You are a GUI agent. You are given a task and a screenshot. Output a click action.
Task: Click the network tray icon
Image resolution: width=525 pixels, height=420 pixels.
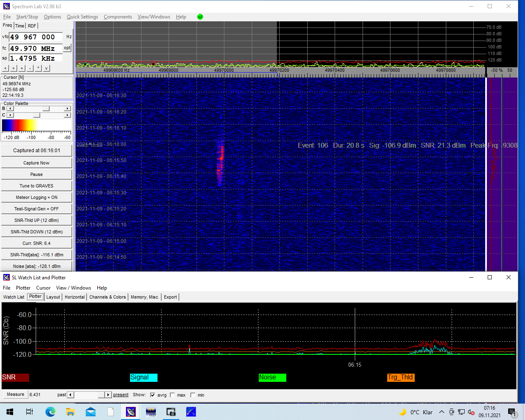click(x=461, y=412)
